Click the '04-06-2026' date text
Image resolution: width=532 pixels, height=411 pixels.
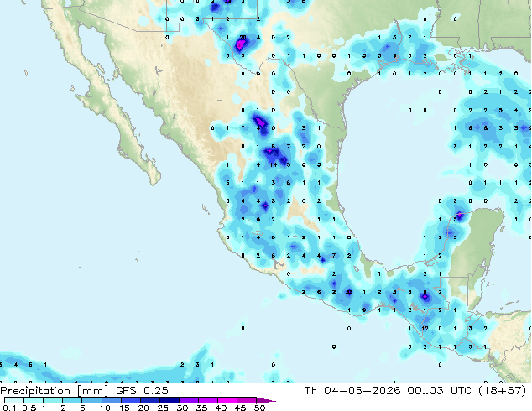[362, 391]
